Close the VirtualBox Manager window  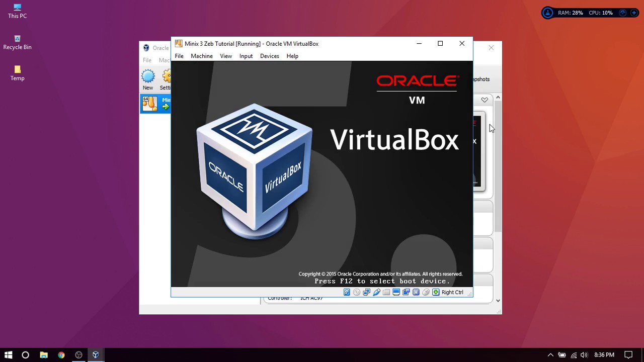coord(491,48)
